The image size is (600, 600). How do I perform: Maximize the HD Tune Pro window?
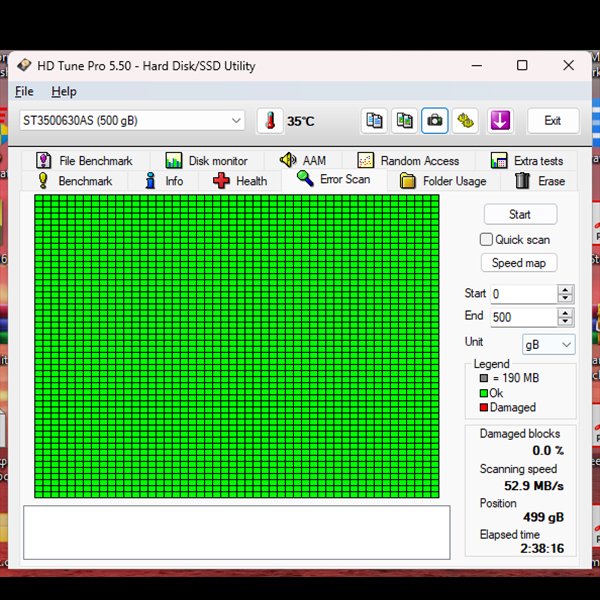pyautogui.click(x=522, y=65)
